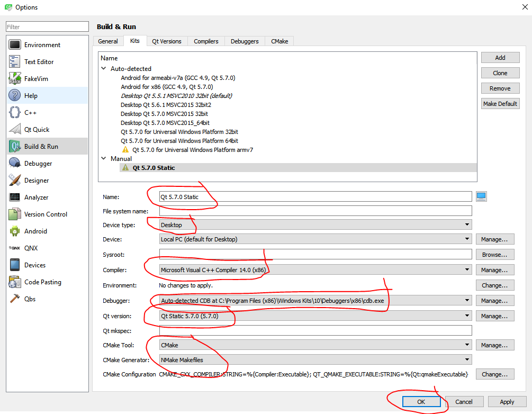Viewport: 532px width, 414px height.
Task: Focus the Filter search field
Action: (x=47, y=27)
